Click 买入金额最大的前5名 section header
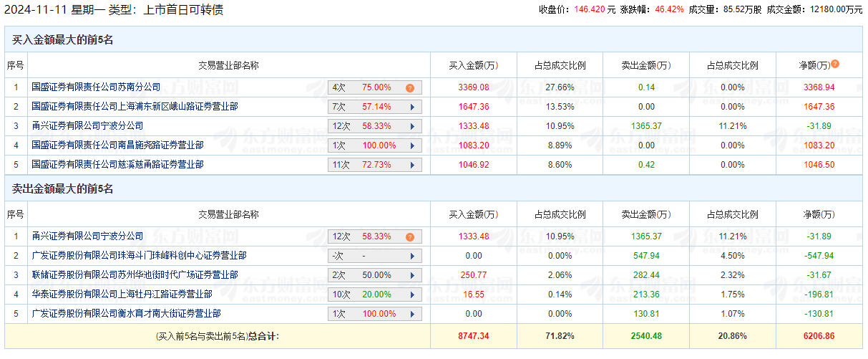Screen dimensions: 868x359 coord(62,40)
